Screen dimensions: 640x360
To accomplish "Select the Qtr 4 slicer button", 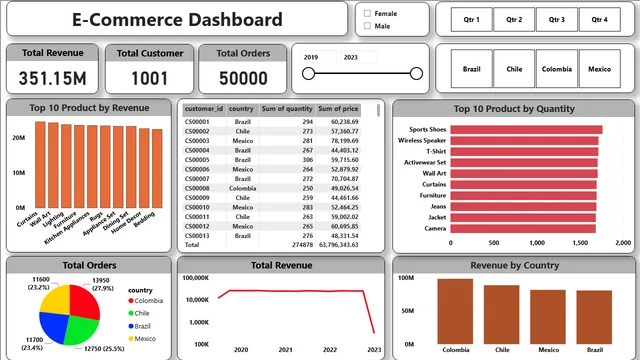I will [600, 19].
